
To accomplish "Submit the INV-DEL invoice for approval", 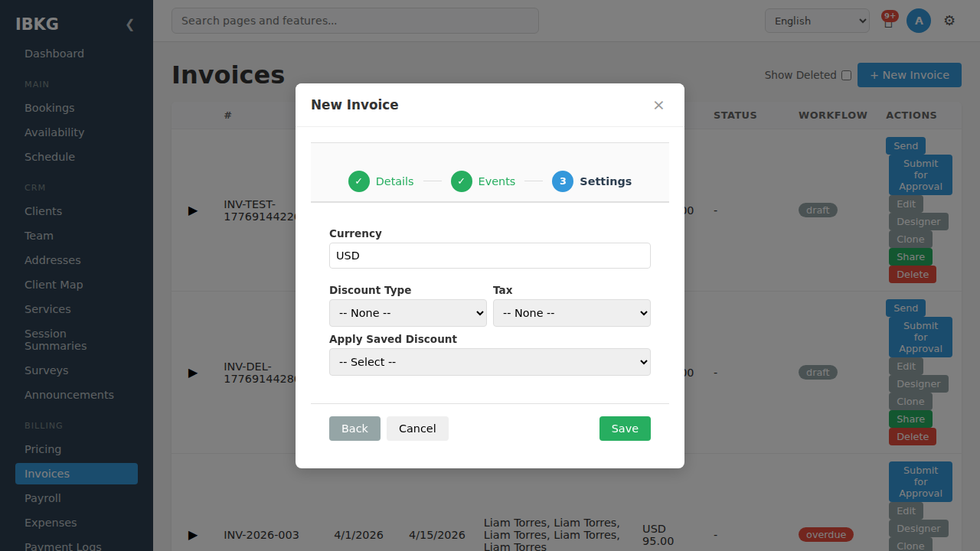I will coord(920,337).
